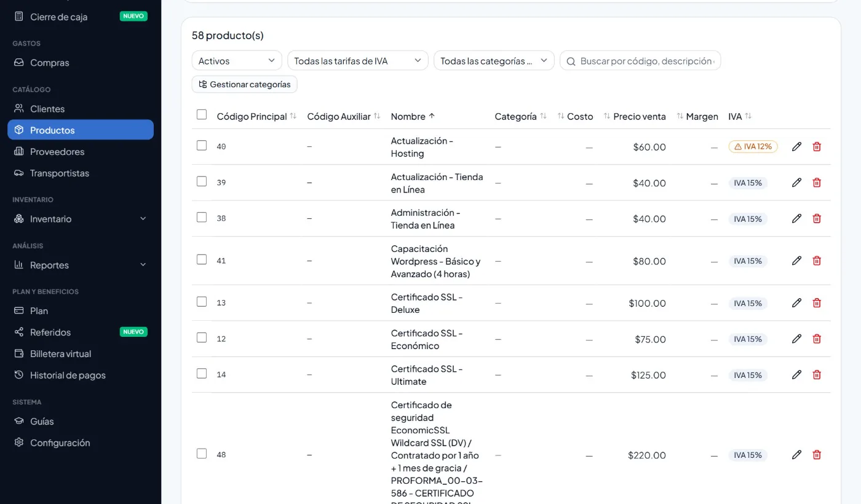Edit the Actualización - Hosting product
The width and height of the screenshot is (861, 504).
(796, 146)
